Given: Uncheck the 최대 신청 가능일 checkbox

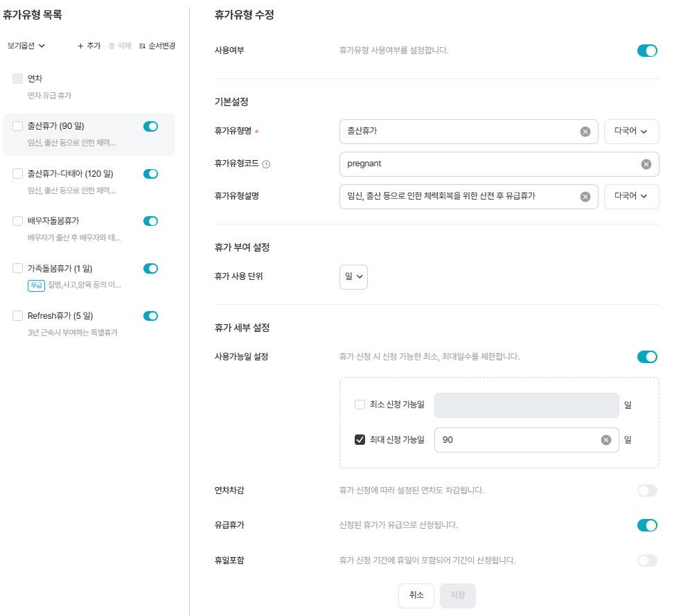Looking at the screenshot, I should 360,440.
